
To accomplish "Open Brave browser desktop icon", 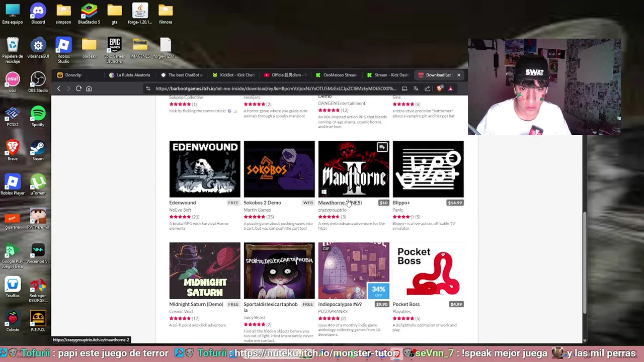I will [13, 150].
